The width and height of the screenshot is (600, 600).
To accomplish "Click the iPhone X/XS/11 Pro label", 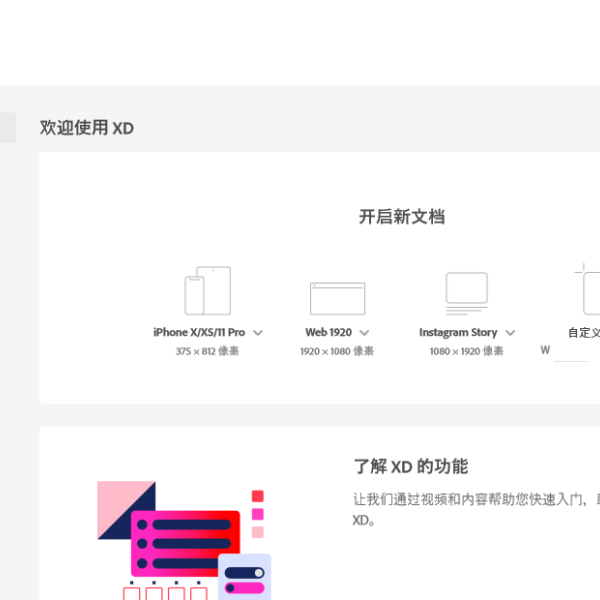I will coord(199,332).
